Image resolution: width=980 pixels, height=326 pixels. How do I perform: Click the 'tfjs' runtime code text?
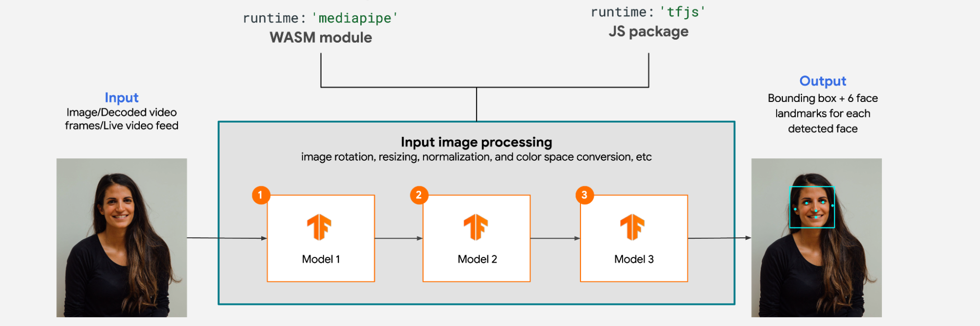(x=682, y=12)
